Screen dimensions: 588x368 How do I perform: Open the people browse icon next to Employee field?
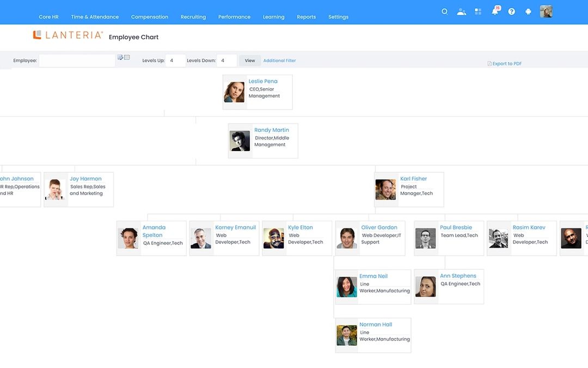[127, 57]
